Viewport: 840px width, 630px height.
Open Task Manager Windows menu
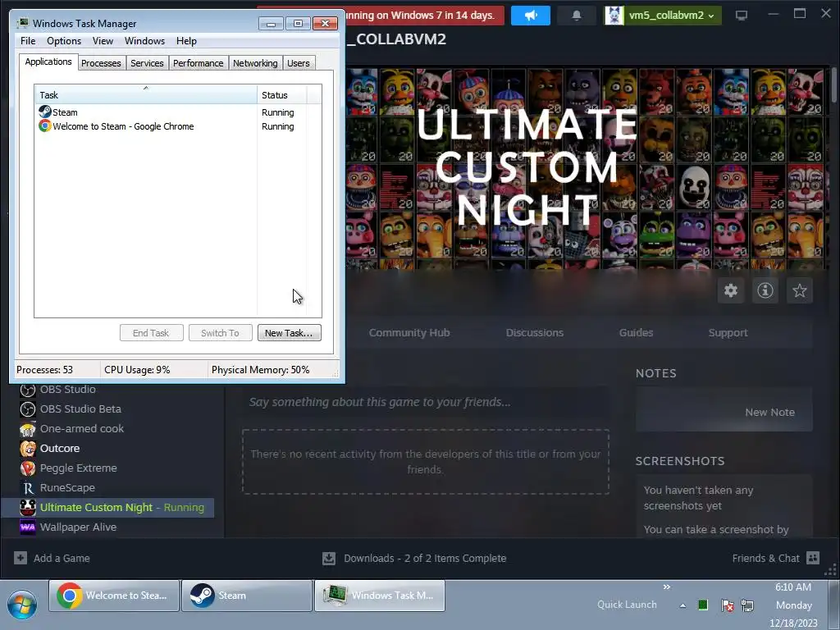coord(144,41)
